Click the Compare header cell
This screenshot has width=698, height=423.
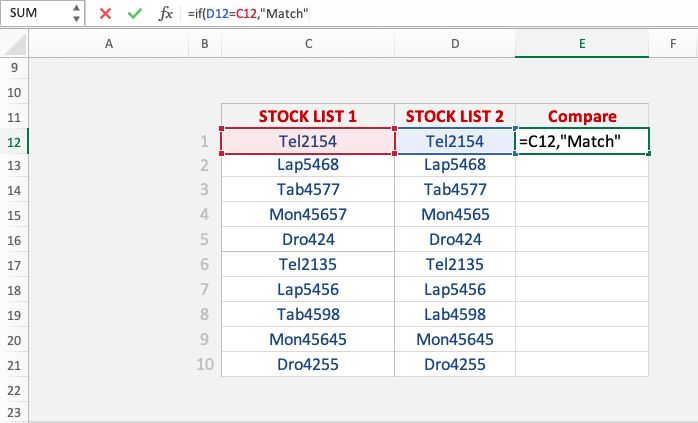coord(582,116)
